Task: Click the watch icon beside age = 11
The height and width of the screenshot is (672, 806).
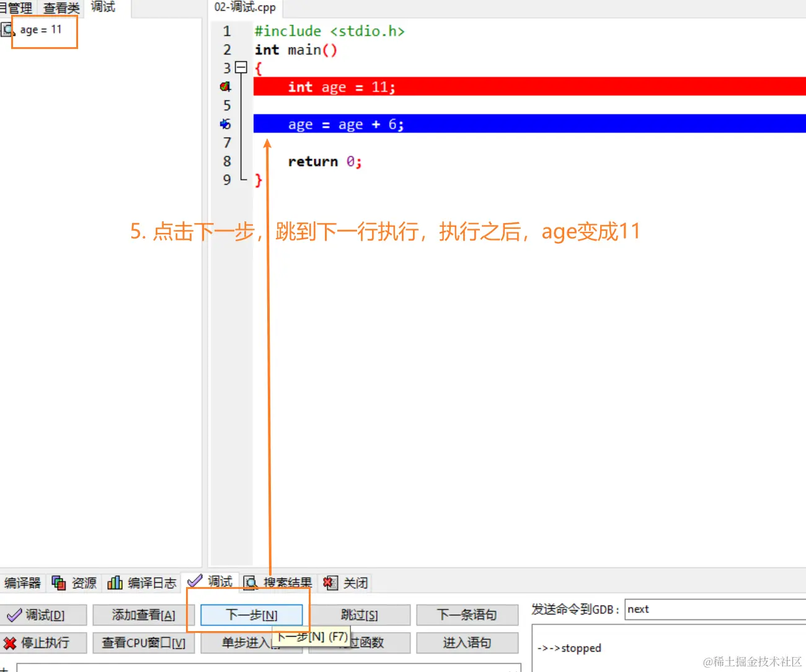Action: (x=8, y=30)
